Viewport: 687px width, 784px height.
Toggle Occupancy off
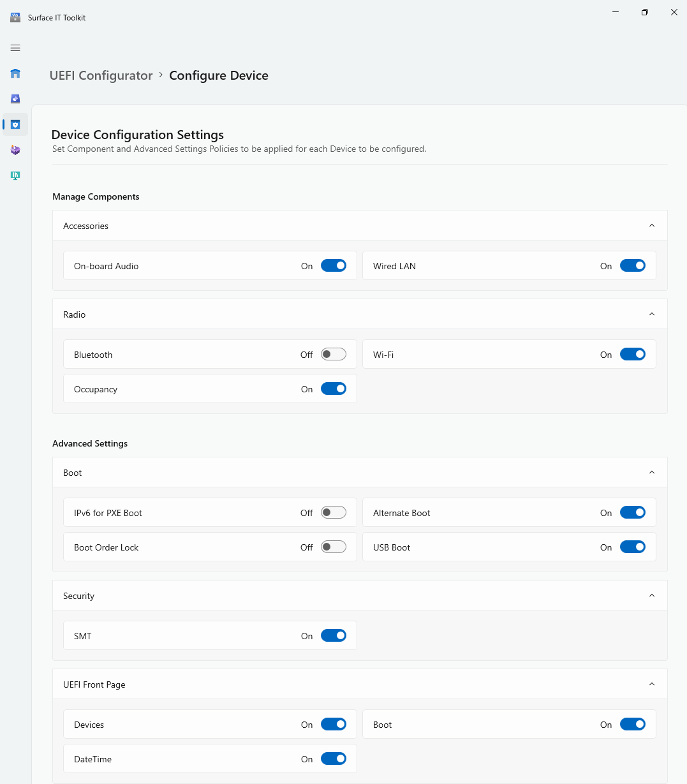coord(333,388)
